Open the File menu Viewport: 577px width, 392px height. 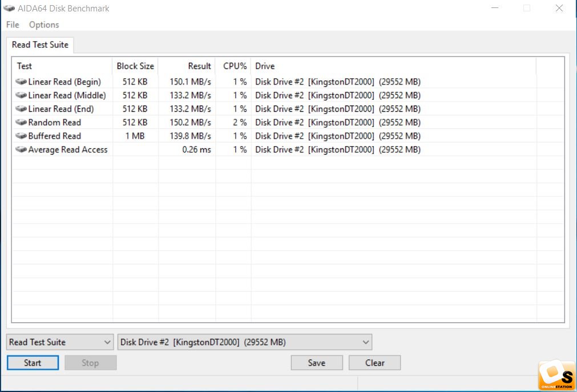[13, 25]
